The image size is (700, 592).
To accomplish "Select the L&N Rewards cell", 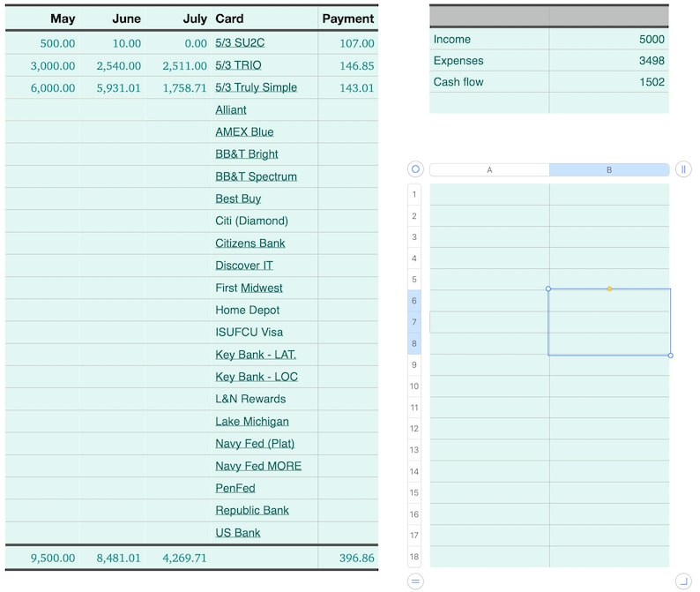I will point(264,400).
